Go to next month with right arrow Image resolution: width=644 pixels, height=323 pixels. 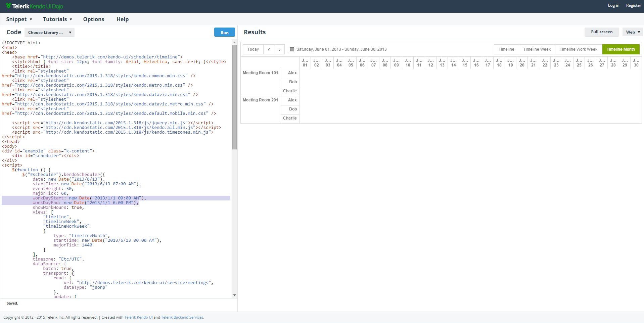tap(279, 49)
